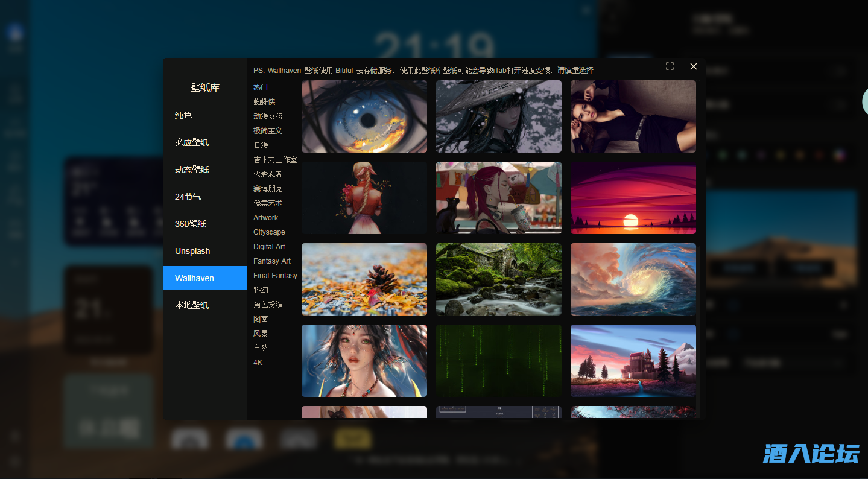Viewport: 868px width, 479px height.
Task: Select the girl with straw hat wallpaper
Action: pyautogui.click(x=499, y=116)
